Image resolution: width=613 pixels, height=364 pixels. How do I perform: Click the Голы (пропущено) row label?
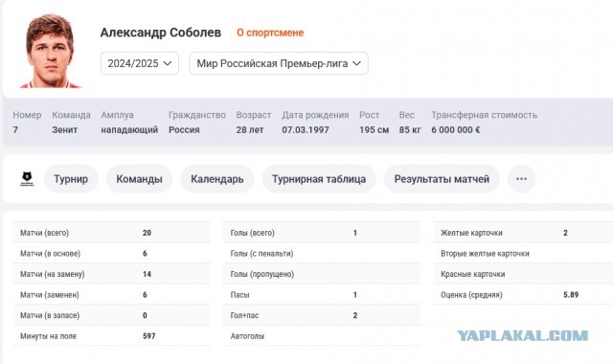[x=262, y=274]
